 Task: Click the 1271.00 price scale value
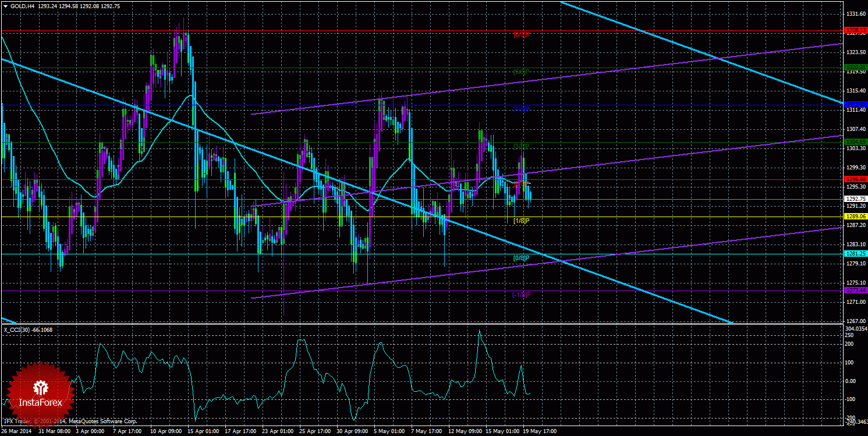point(855,302)
